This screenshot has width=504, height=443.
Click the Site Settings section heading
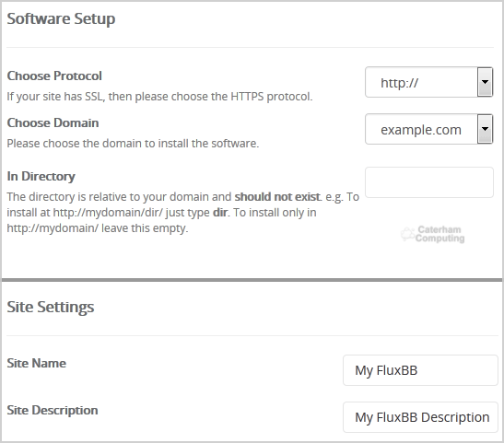(51, 307)
